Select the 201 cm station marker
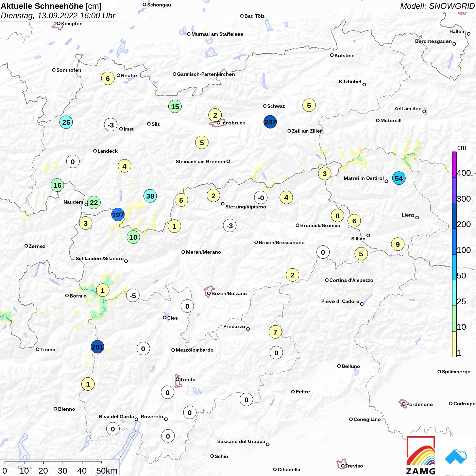 point(98,347)
